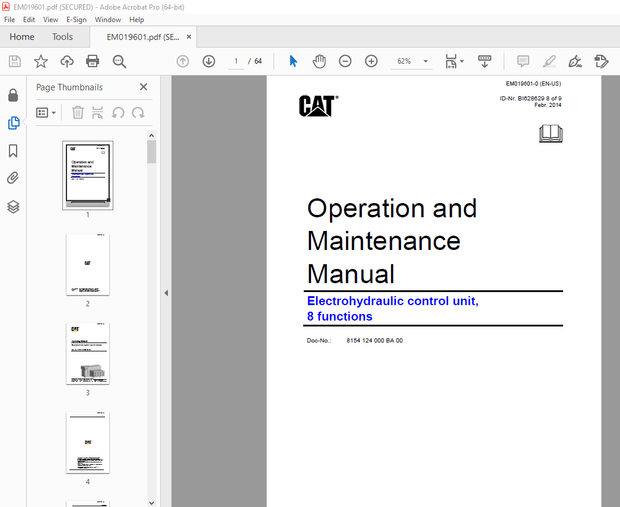Add a comment with speech bubble icon
This screenshot has width=620, height=507.
pos(523,61)
